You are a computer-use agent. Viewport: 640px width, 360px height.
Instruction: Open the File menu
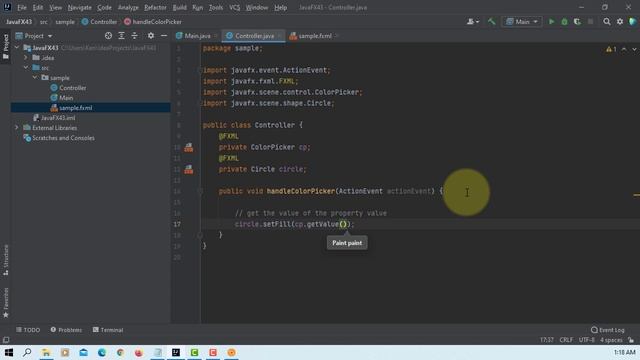pyautogui.click(x=22, y=7)
